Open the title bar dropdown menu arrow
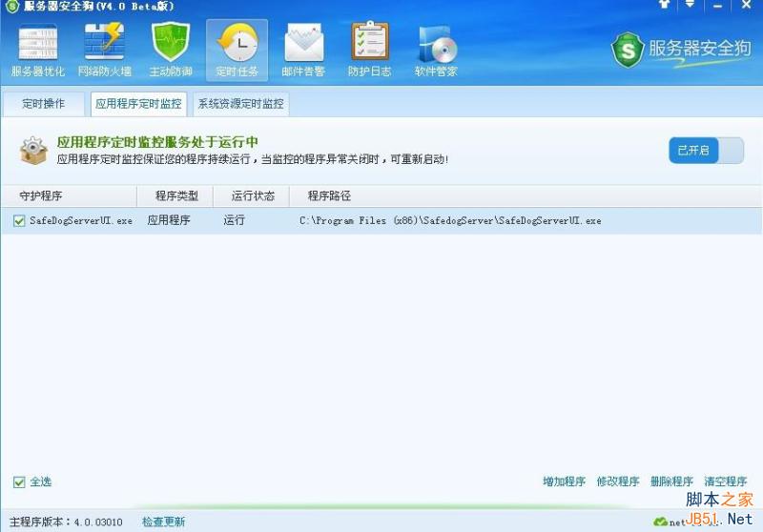The height and width of the screenshot is (532, 763). pyautogui.click(x=690, y=5)
